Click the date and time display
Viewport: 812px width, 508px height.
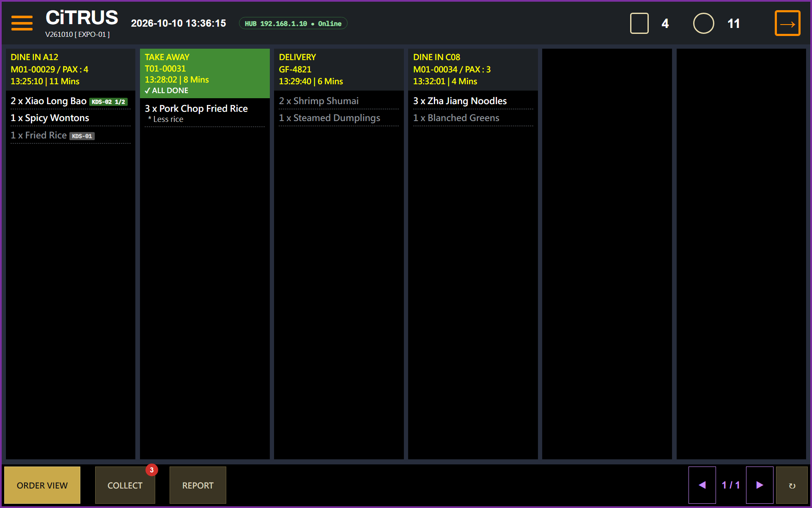178,23
